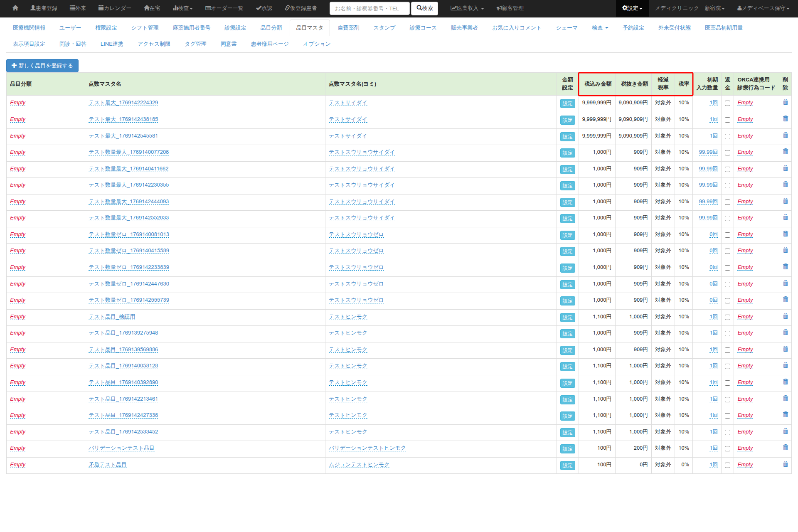Enable 返金 checkbox in 矛盾テスト品目 row

click(x=727, y=465)
